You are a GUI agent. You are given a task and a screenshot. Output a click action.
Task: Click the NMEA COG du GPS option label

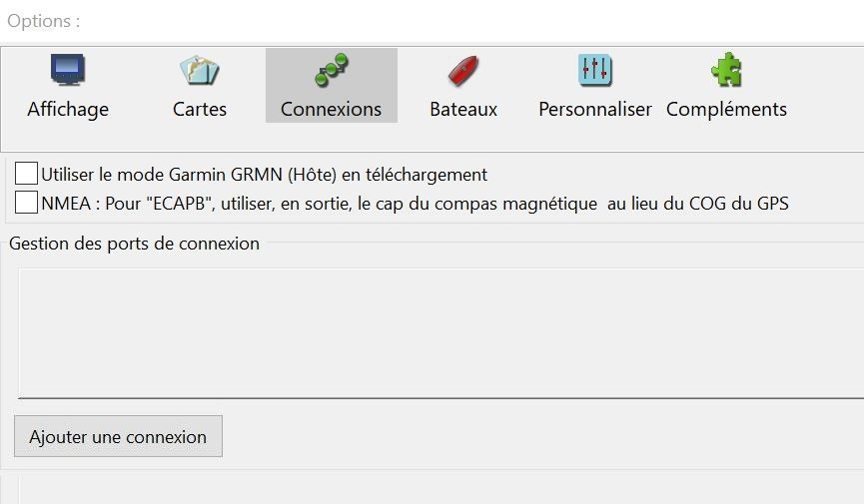point(415,204)
